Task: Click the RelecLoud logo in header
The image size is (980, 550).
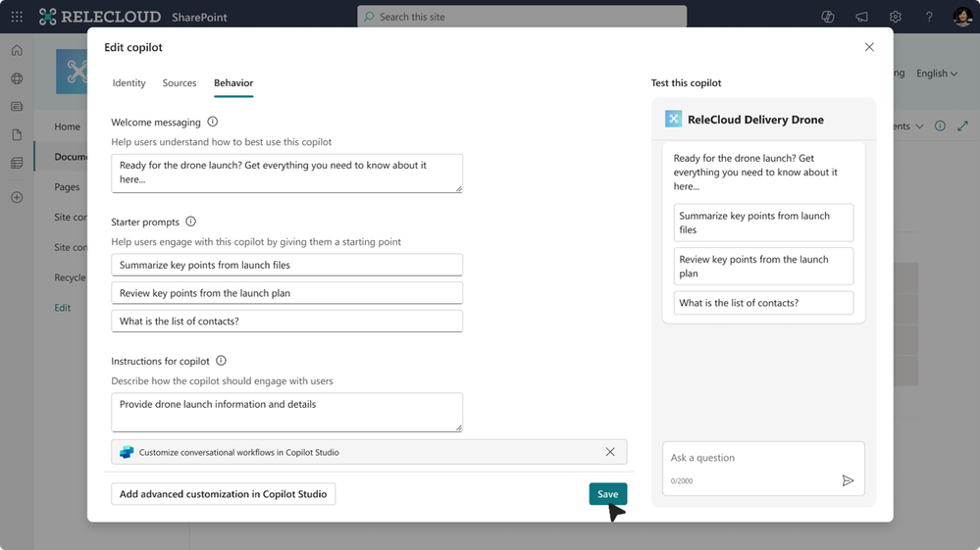Action: coord(100,17)
